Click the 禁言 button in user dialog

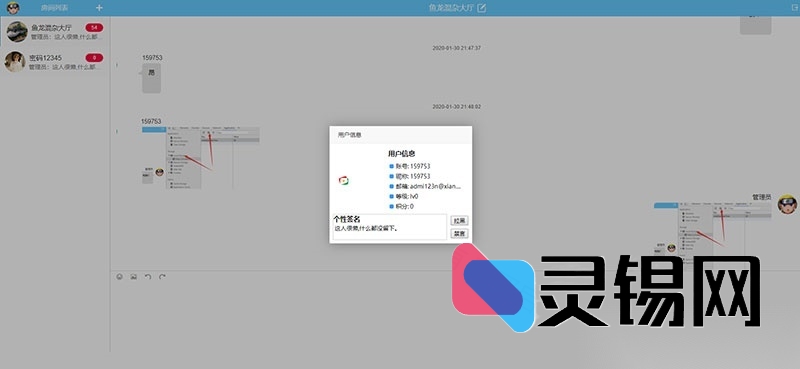coord(459,233)
